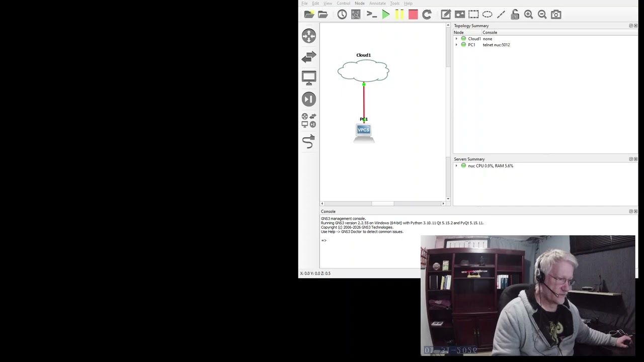Viewport: 644px width, 362px height.
Task: Open the Help menu
Action: 408,4
